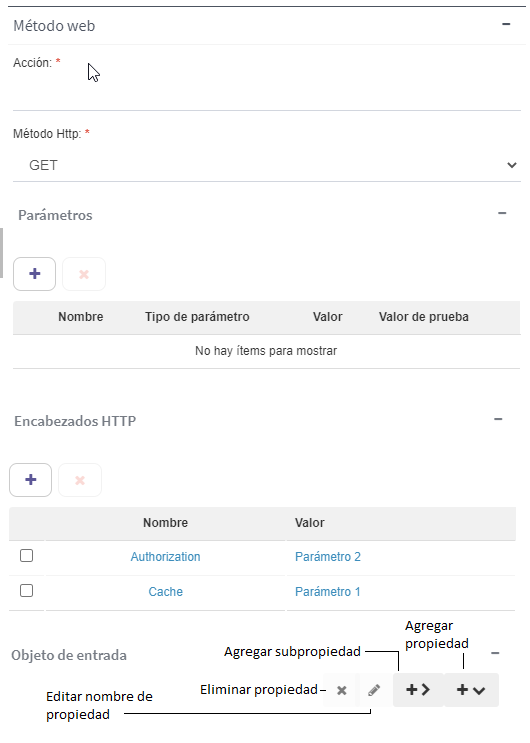Open the Método Http GET dropdown
Image resolution: width=530 pixels, height=743 pixels.
click(x=267, y=165)
